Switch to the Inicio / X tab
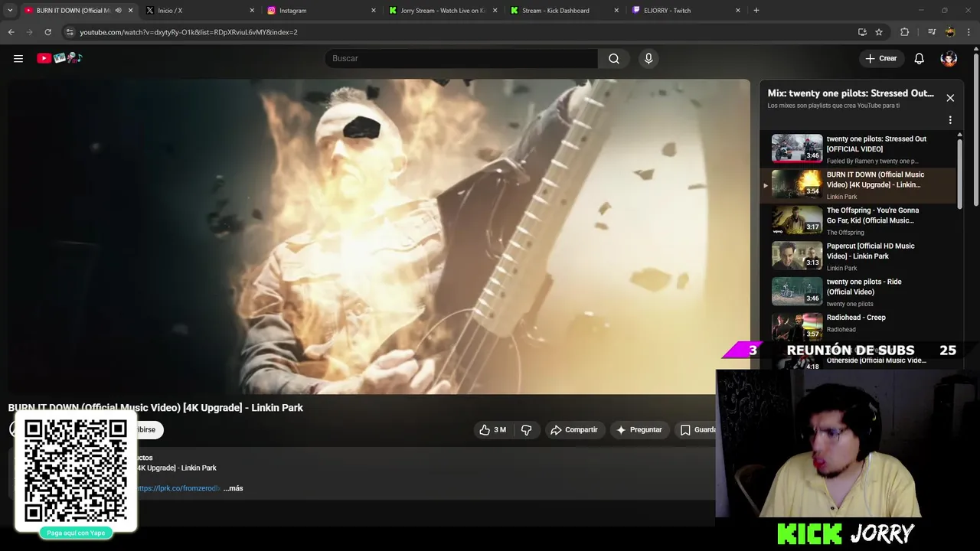 (x=199, y=11)
